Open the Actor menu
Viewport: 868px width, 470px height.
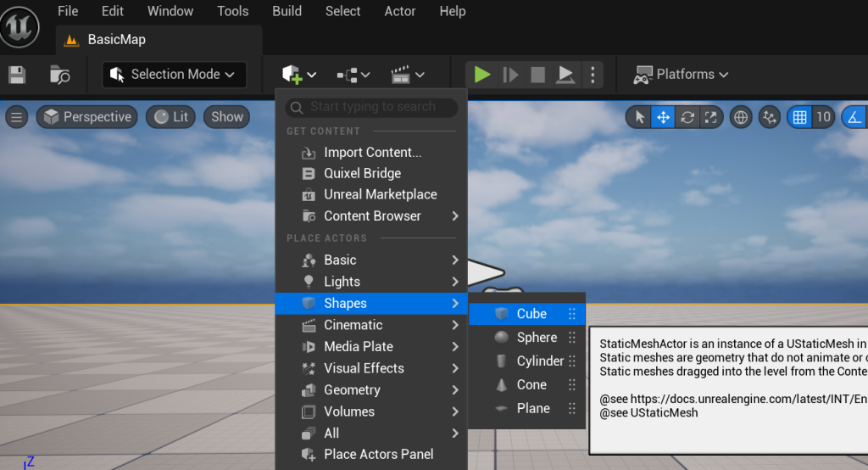click(x=400, y=11)
